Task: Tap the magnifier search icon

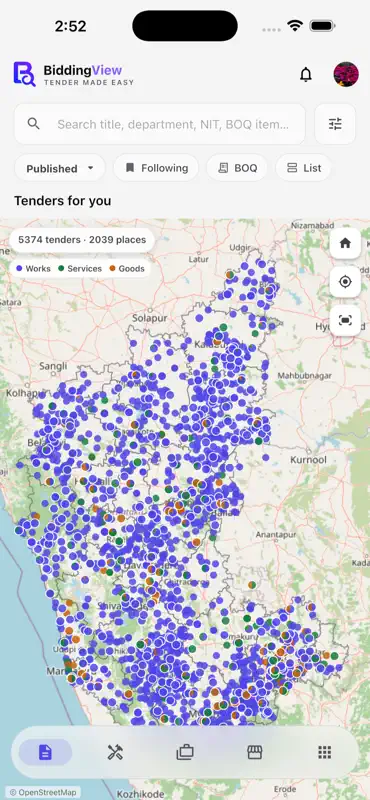Action: tap(34, 123)
